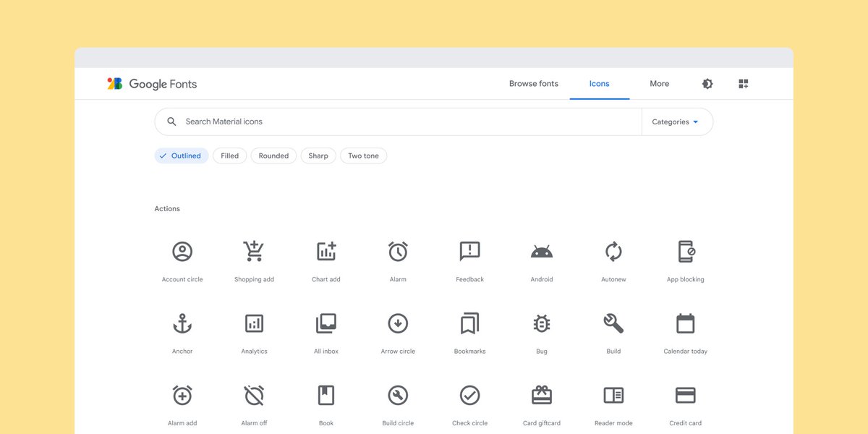Select the Feedback icon
868x434 pixels.
point(470,252)
